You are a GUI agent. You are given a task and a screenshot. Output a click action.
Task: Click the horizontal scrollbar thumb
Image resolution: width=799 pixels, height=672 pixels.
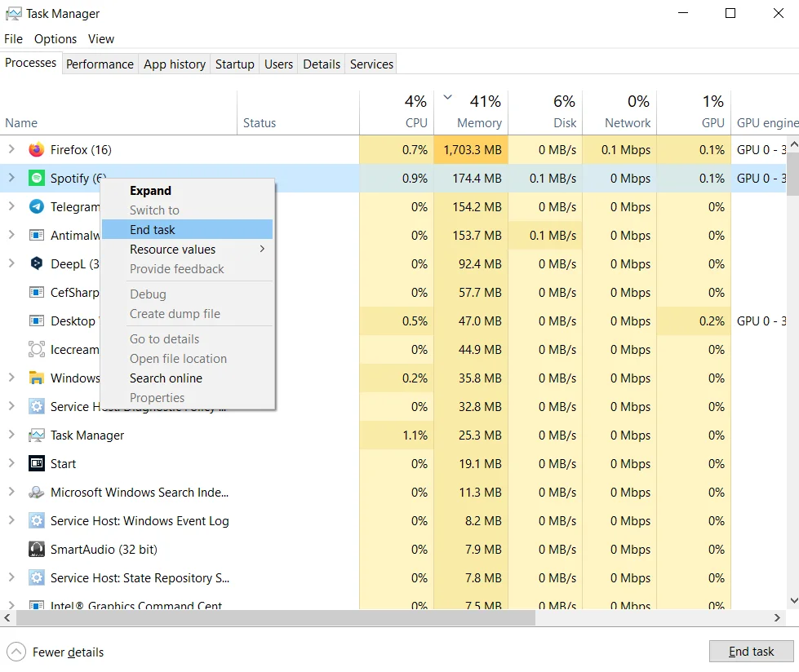click(x=276, y=617)
